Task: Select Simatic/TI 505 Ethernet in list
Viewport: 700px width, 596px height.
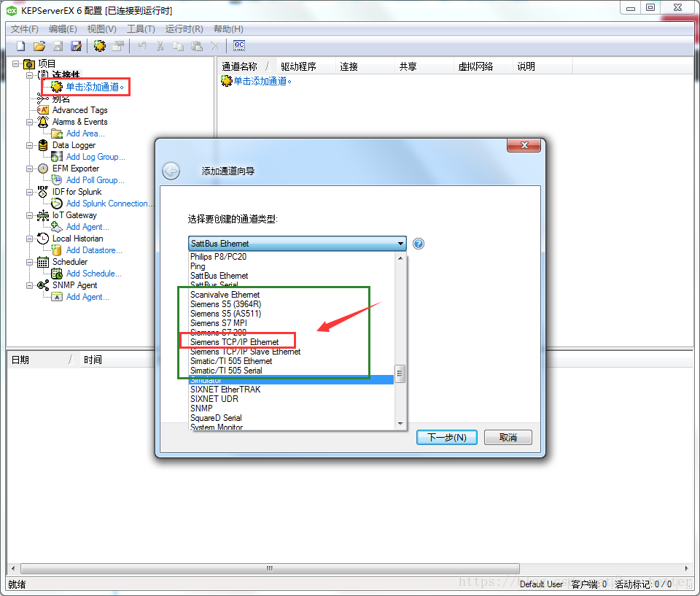Action: coord(292,361)
